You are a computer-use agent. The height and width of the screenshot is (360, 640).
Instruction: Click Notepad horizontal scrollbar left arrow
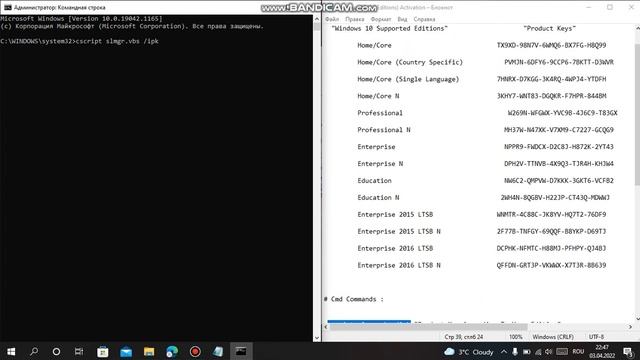tap(326, 327)
